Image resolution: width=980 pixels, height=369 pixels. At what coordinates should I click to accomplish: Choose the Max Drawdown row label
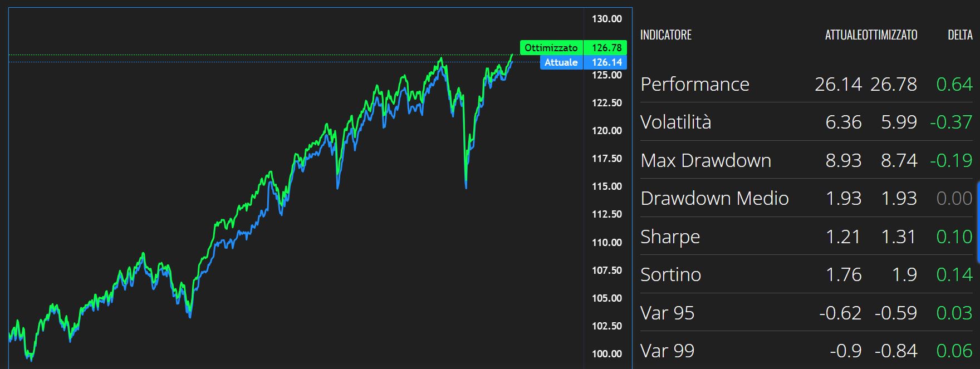click(x=705, y=160)
